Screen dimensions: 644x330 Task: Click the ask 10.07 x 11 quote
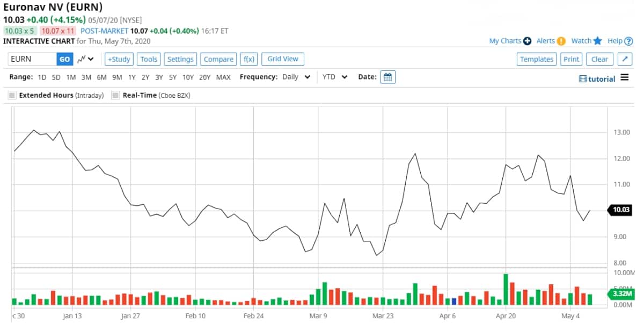(57, 31)
